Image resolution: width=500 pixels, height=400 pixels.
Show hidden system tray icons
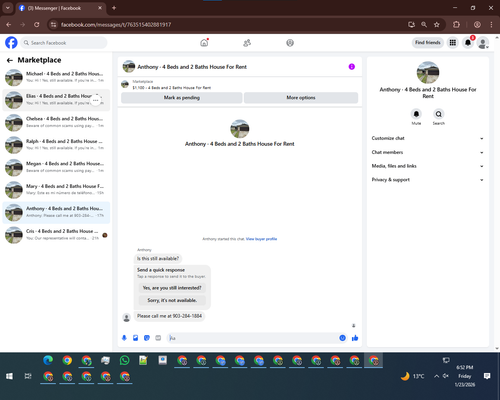pos(436,376)
